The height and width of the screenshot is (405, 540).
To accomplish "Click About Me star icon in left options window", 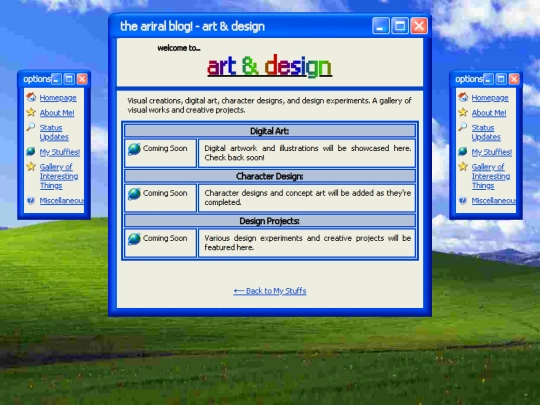I will click(31, 112).
